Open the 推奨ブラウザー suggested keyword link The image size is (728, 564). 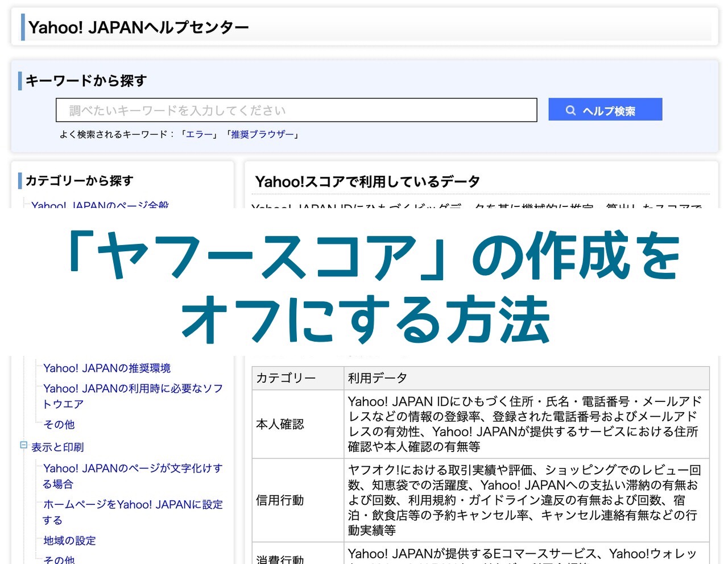pos(262,135)
